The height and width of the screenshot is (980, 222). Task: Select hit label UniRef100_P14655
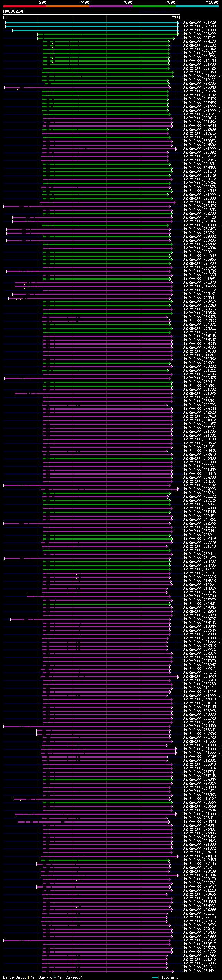pyautogui.click(x=199, y=286)
